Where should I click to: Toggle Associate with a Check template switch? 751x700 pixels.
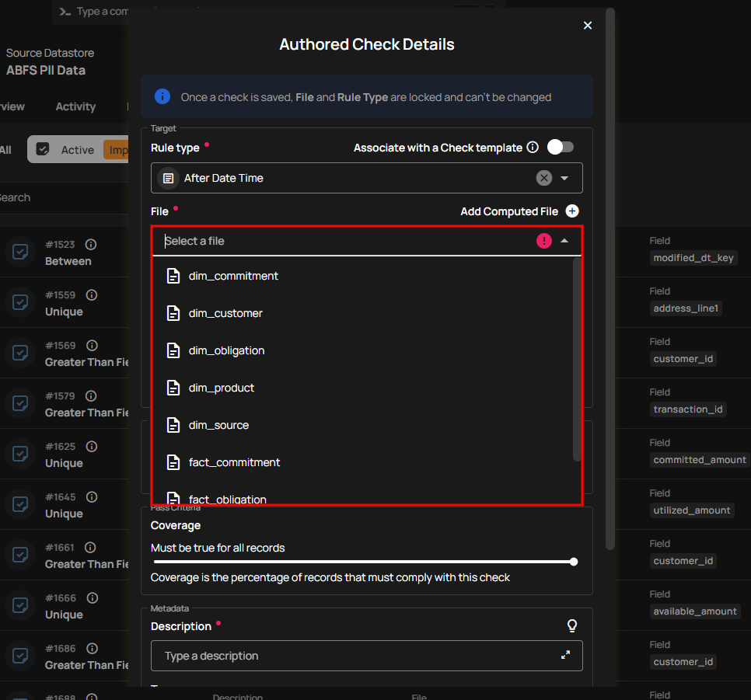point(561,147)
